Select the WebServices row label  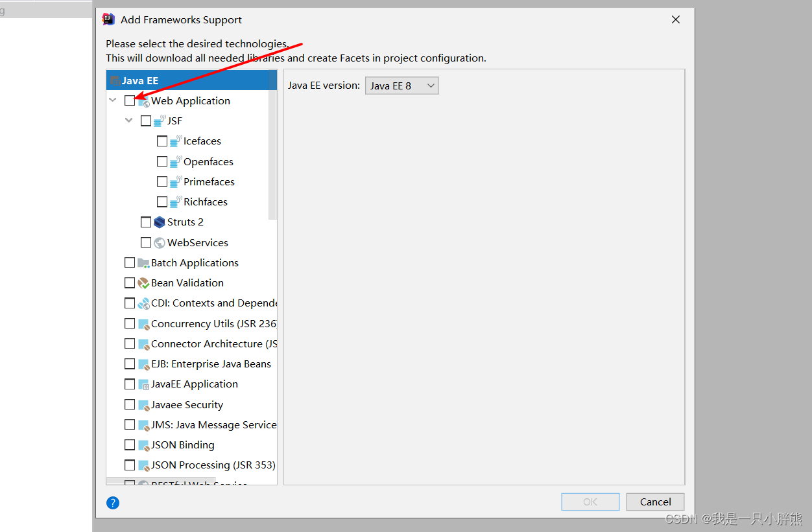click(x=198, y=242)
